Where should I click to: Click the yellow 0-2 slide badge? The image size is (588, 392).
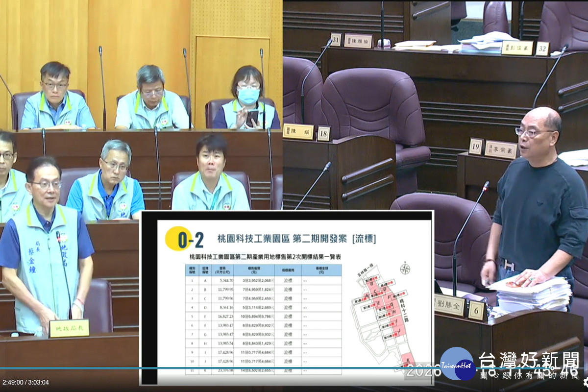[185, 240]
